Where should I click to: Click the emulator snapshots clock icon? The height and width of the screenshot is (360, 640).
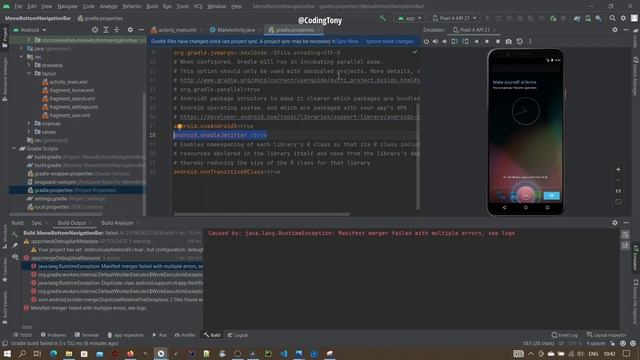[x=520, y=41]
